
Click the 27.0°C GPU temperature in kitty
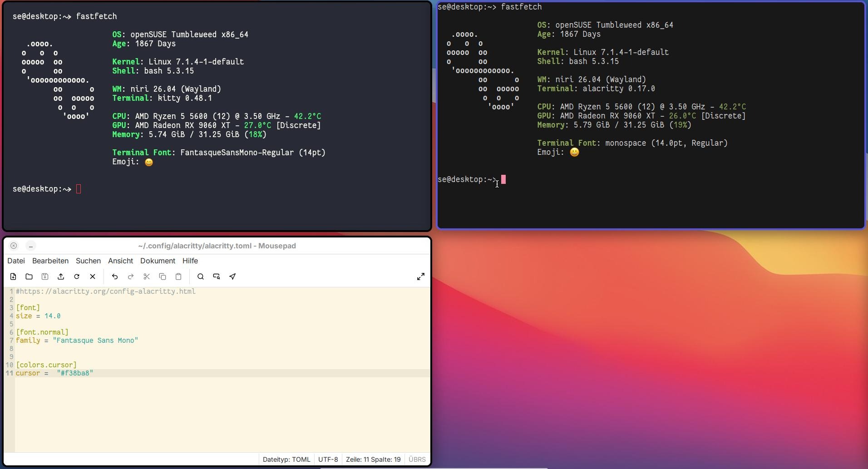tap(257, 125)
